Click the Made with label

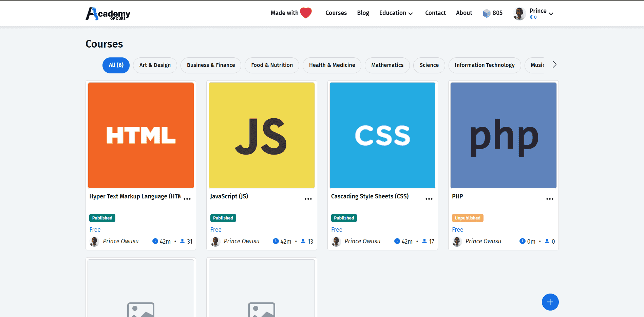point(284,13)
